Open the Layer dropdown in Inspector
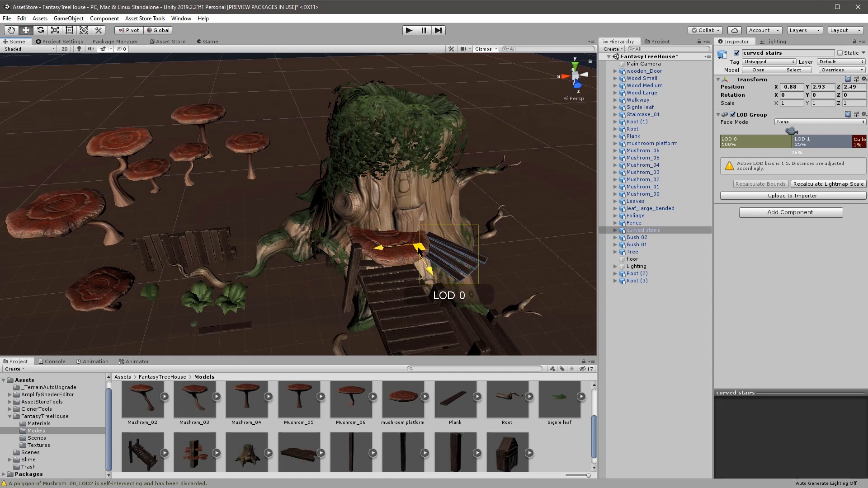The width and height of the screenshot is (868, 488). (841, 62)
